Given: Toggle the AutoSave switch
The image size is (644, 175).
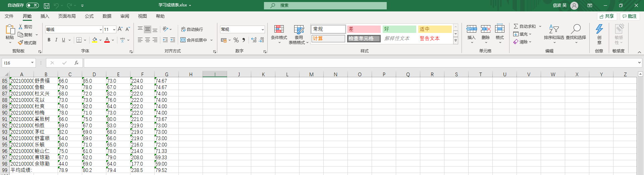Looking at the screenshot, I should [33, 5].
